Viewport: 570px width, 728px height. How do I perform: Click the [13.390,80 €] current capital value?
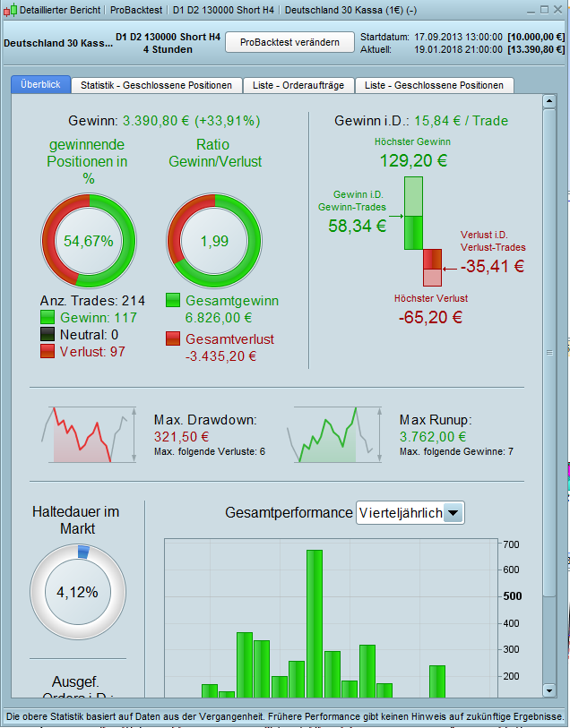[x=536, y=49]
